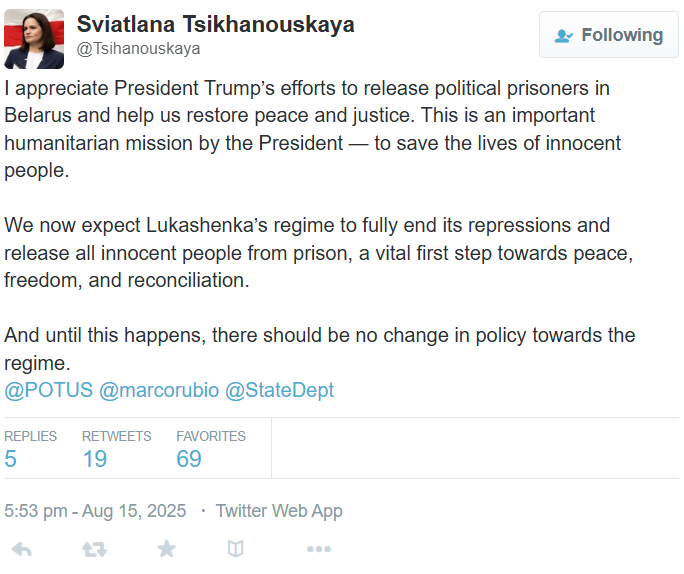Click the Twitter Web App source link
The width and height of the screenshot is (684, 574).
point(279,511)
